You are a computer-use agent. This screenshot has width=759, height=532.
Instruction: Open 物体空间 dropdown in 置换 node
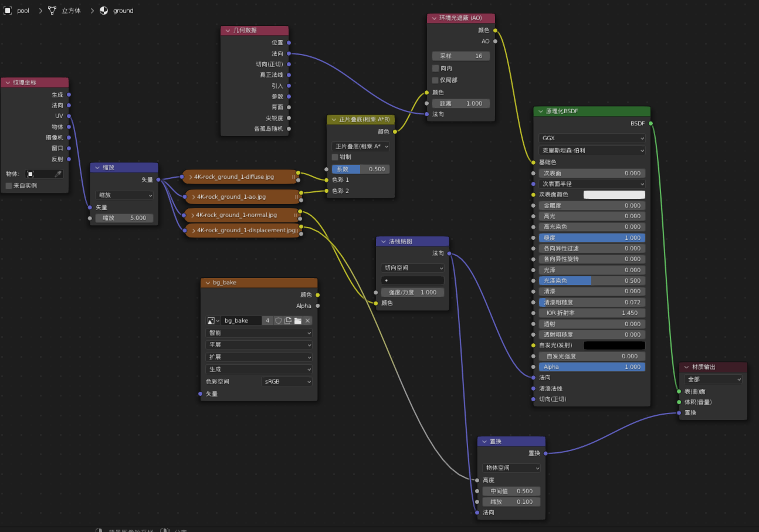tap(511, 468)
